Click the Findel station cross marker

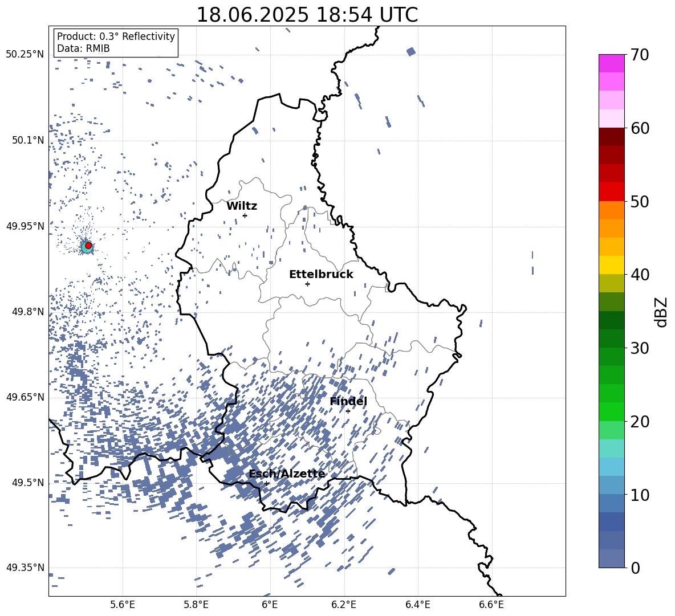pyautogui.click(x=348, y=411)
